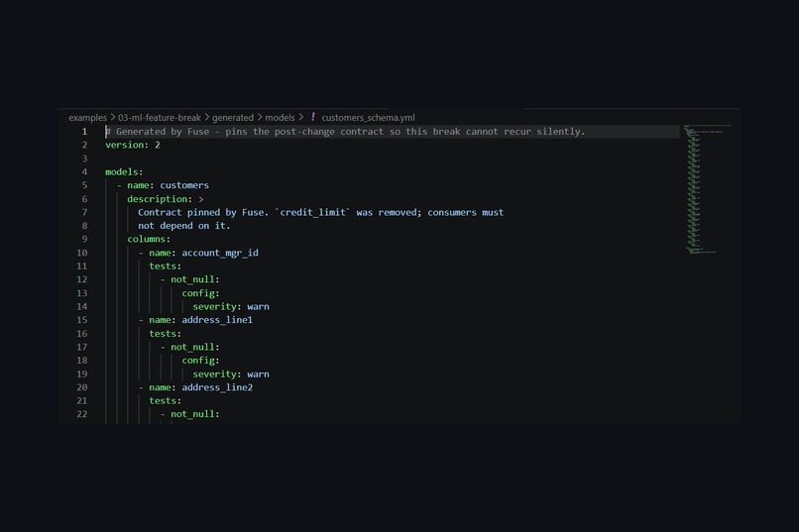This screenshot has width=799, height=532.
Task: Click the 'address_line1' column name
Action: point(217,320)
